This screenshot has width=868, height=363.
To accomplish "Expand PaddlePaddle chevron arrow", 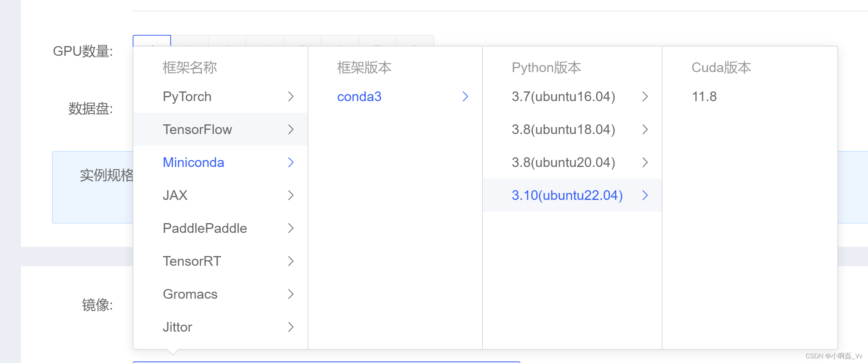I will click(291, 228).
